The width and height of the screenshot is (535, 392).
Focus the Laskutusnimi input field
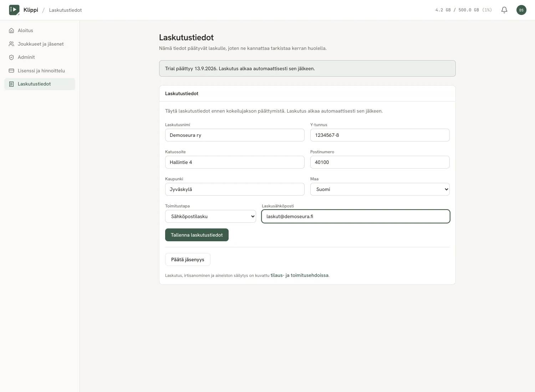235,135
